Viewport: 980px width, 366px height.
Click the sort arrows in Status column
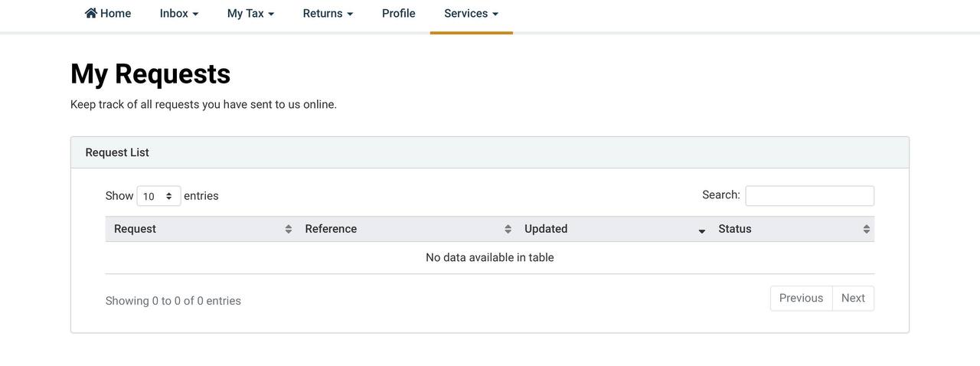click(x=866, y=229)
